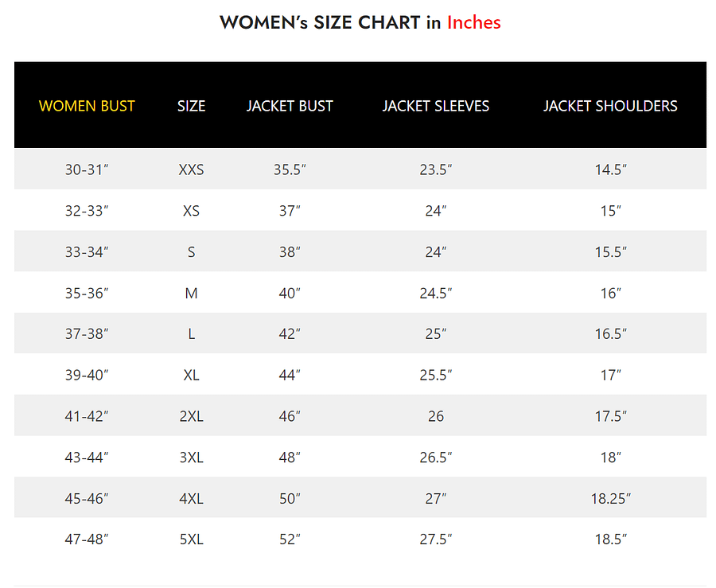
Task: Click the WOMEN's SIZE CHART heading
Action: [320, 22]
